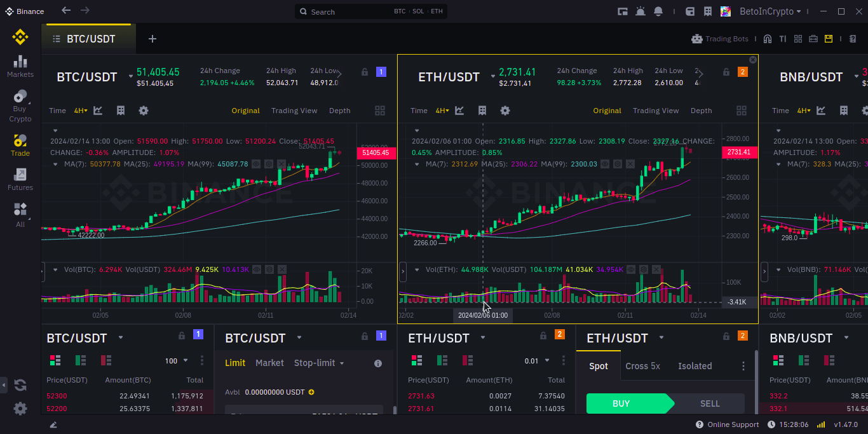This screenshot has width=868, height=434.
Task: Toggle the lock on ETH/USDT chart panel
Action: (726, 72)
